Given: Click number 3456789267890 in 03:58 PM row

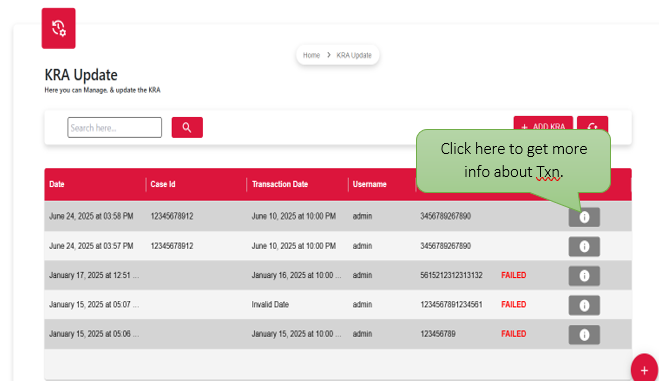Looking at the screenshot, I should 445,216.
